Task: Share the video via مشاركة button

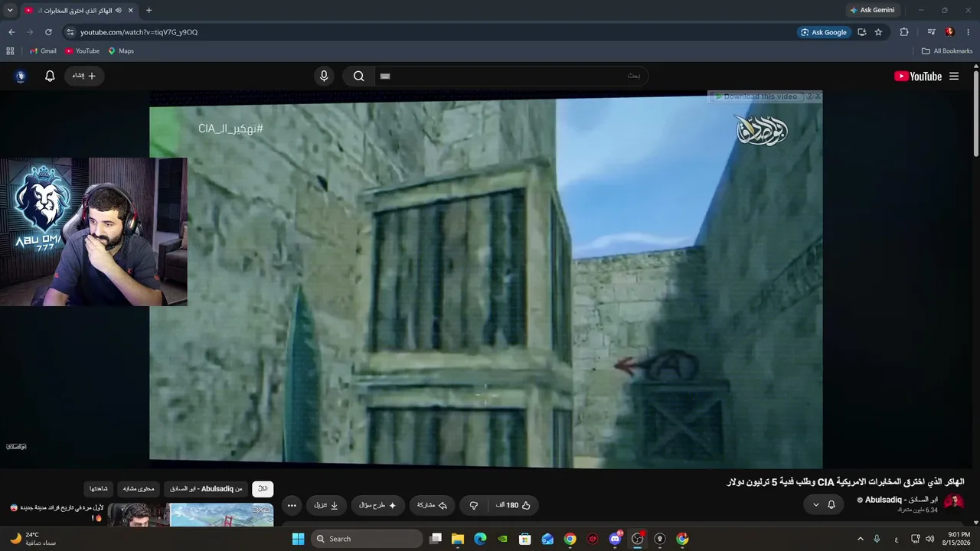Action: [432, 505]
